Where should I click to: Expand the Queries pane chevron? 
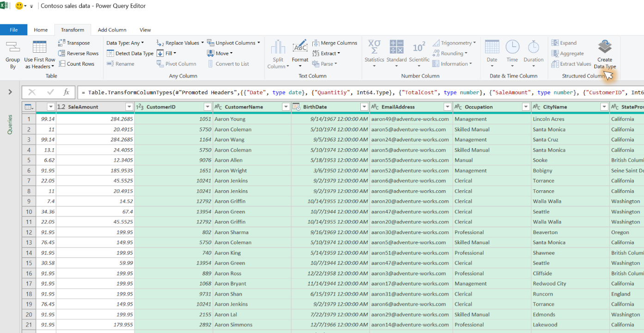(10, 92)
